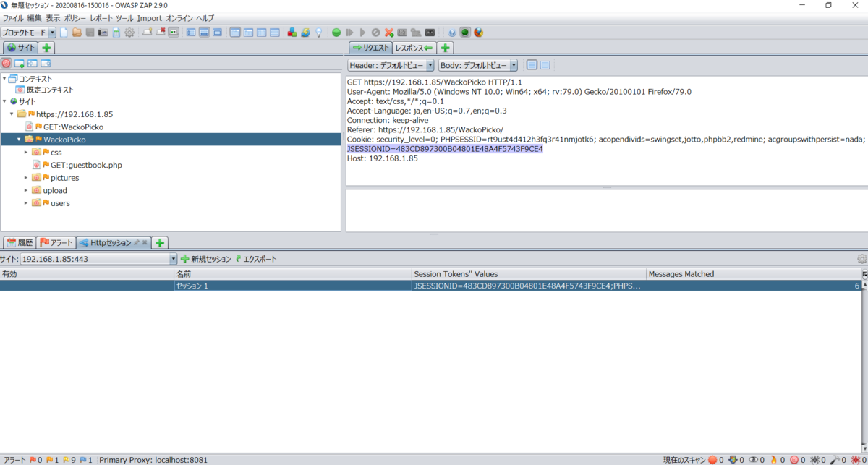This screenshot has width=868, height=465.
Task: Select 既定コンテキスト in the tree
Action: click(x=50, y=90)
